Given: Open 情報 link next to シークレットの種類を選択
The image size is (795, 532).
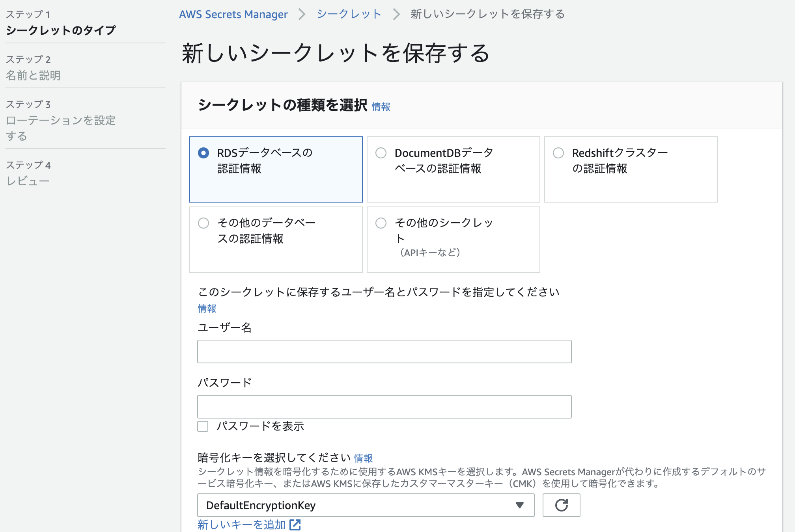Looking at the screenshot, I should point(381,107).
